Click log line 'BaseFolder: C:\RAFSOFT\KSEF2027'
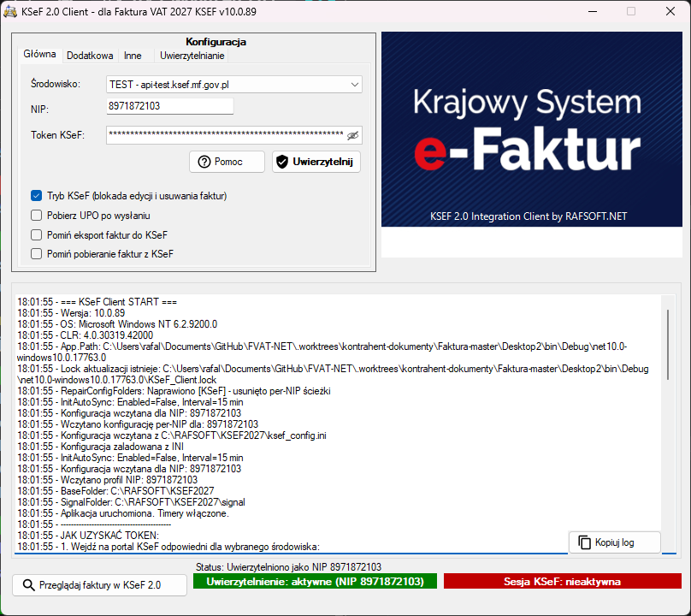Image resolution: width=691 pixels, height=616 pixels. click(115, 491)
